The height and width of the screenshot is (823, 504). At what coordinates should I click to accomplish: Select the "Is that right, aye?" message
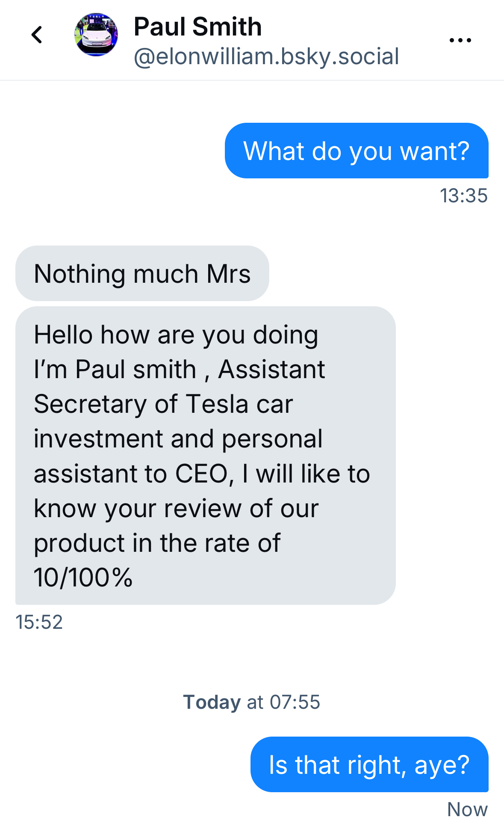coord(369,764)
